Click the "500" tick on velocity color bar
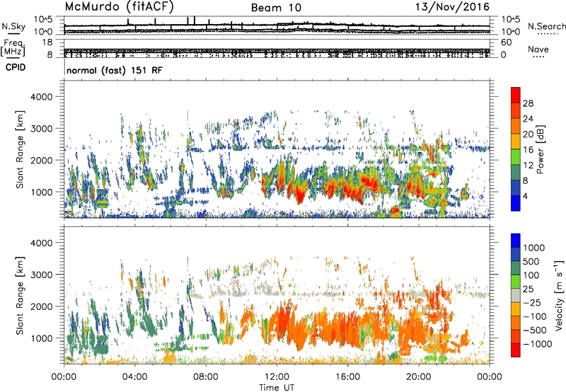 click(531, 261)
